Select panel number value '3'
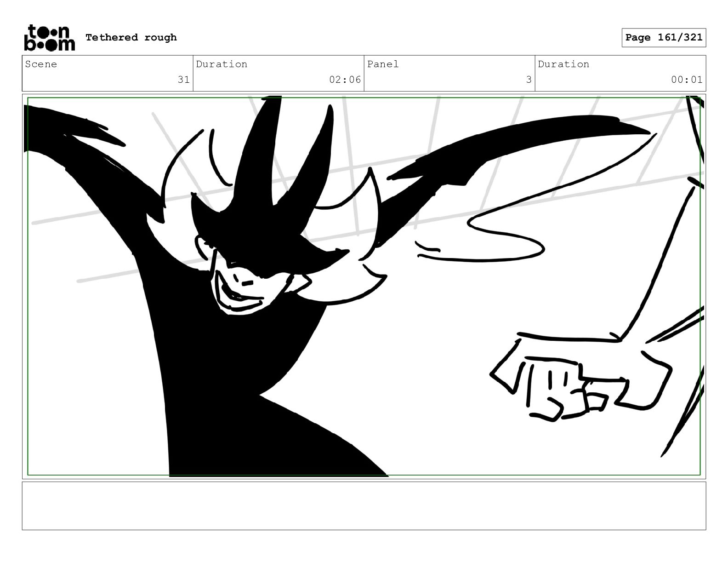728x563 pixels. (529, 80)
